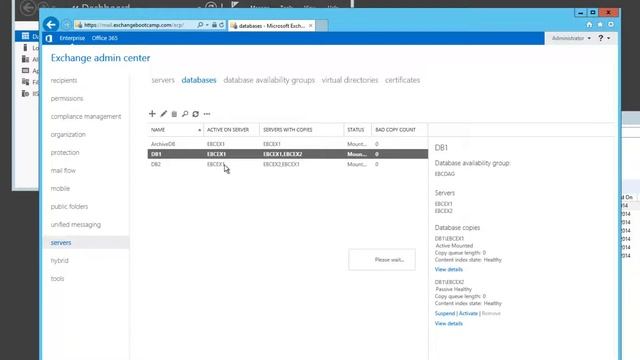Viewport: 640px width, 360px height.
Task: Click the Suspend link for passive copy
Action: pos(445,313)
